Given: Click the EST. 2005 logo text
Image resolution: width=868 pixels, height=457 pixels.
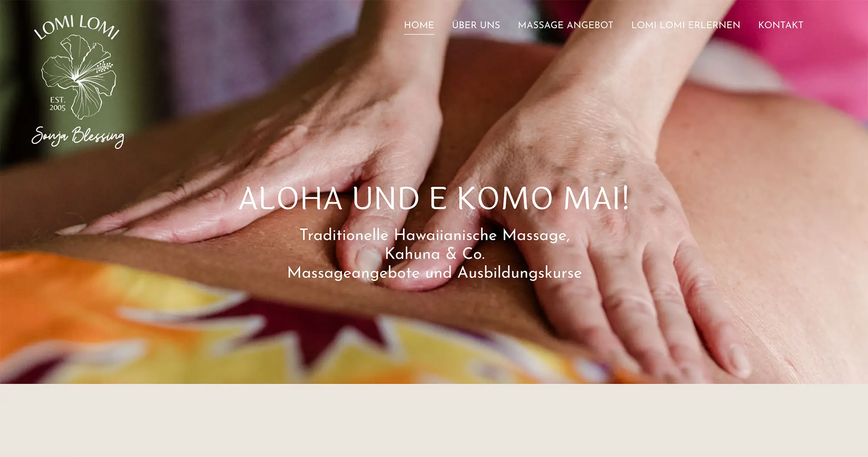Looking at the screenshot, I should pyautogui.click(x=57, y=104).
